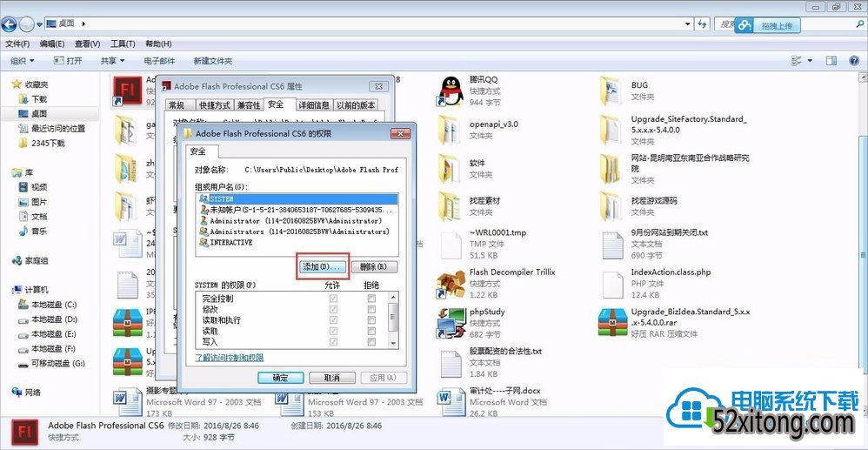Open the 查看(V) menu

88,44
